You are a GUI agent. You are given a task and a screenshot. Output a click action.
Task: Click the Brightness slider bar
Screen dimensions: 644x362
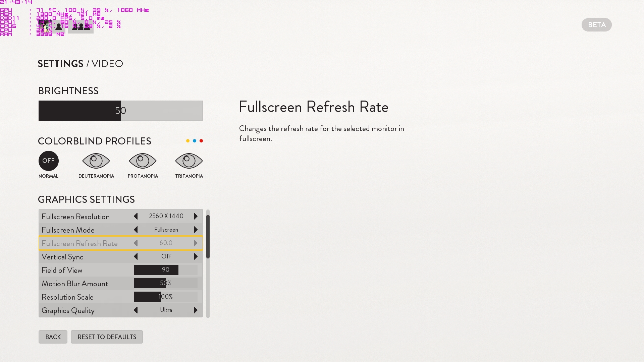(x=121, y=111)
